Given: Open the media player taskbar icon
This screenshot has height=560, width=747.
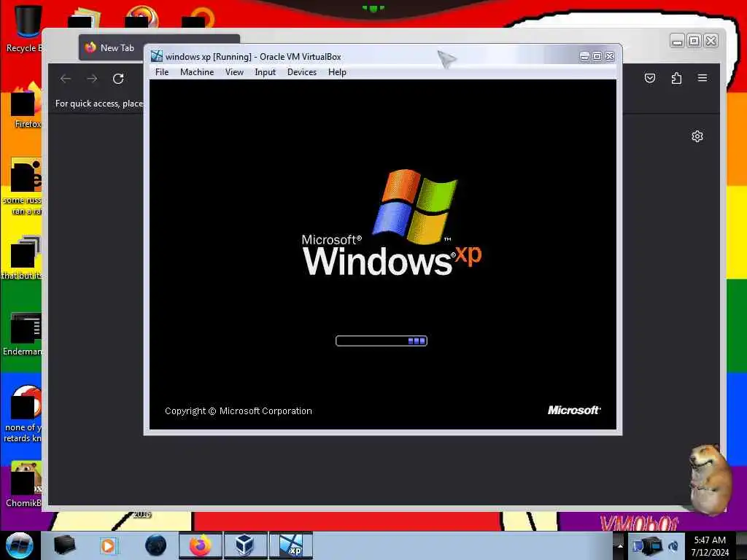Looking at the screenshot, I should (108, 545).
